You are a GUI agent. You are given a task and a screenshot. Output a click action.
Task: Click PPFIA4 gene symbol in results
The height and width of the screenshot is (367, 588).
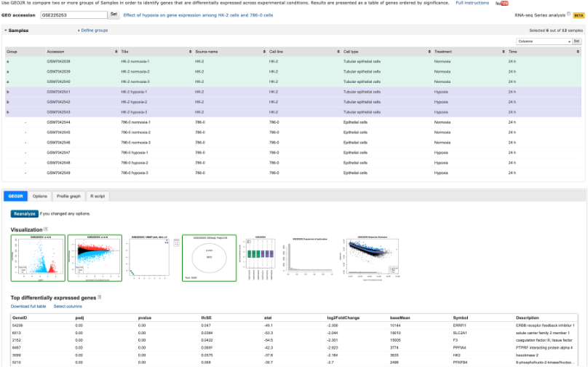point(459,348)
